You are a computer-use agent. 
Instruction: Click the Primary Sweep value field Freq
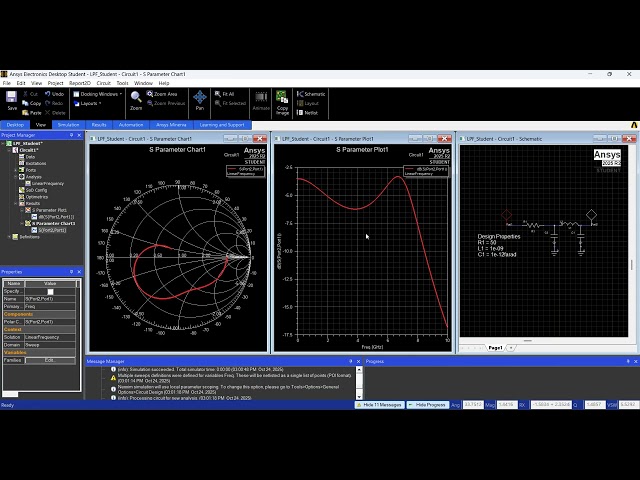click(x=50, y=307)
